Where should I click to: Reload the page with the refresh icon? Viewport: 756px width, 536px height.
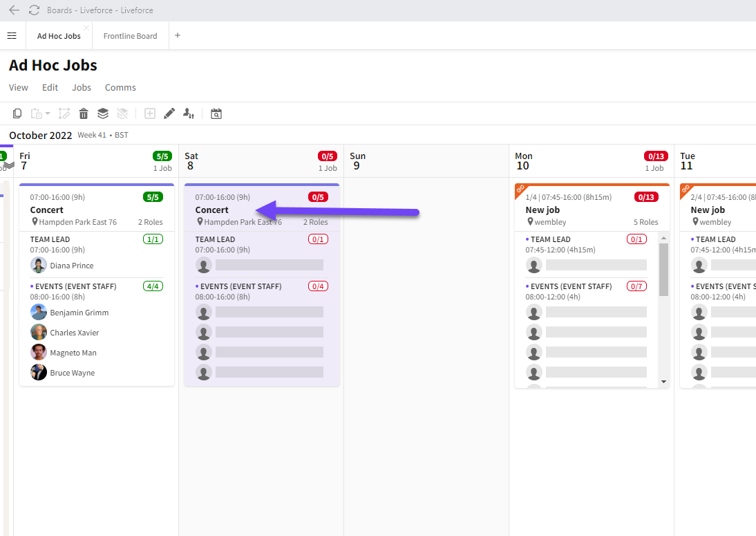(34, 10)
